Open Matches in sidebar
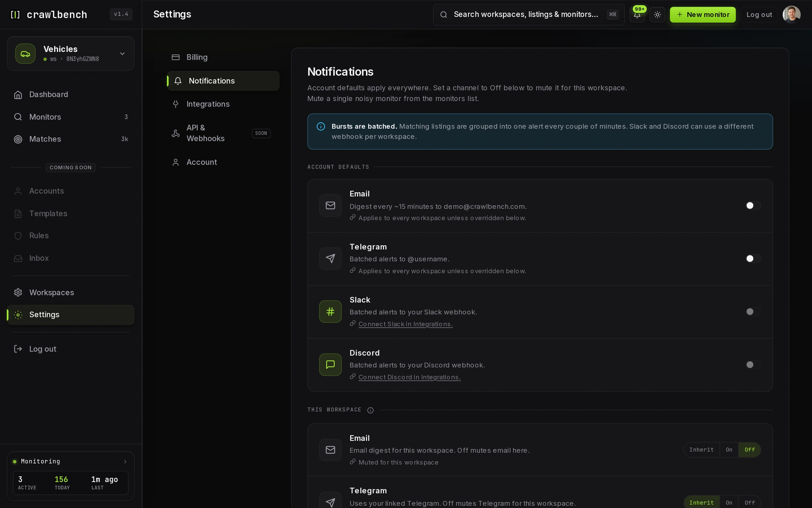Viewport: 812px width, 508px height. coord(71,139)
